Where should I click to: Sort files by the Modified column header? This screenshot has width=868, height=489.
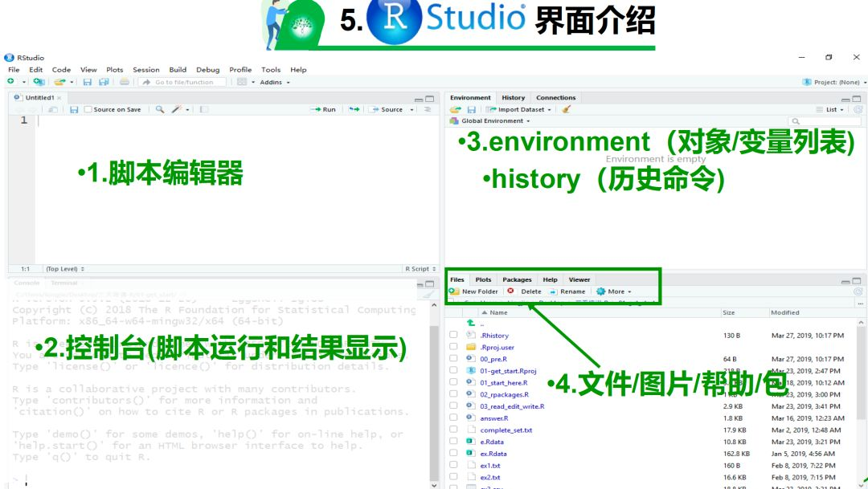785,312
